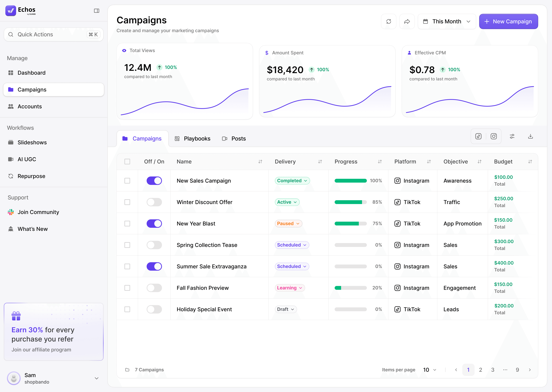Screen dimensions: 552x392
Task: Share the campaigns report
Action: [407, 21]
